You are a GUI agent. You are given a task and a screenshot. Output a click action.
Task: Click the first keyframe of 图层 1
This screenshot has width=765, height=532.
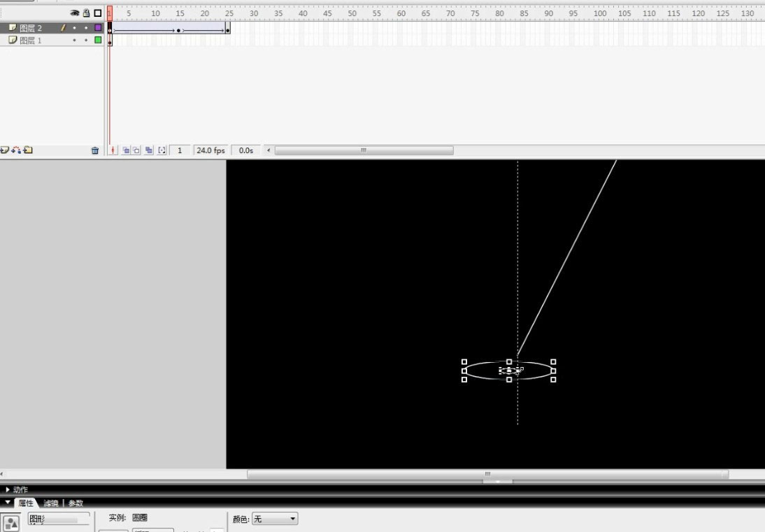pyautogui.click(x=110, y=43)
